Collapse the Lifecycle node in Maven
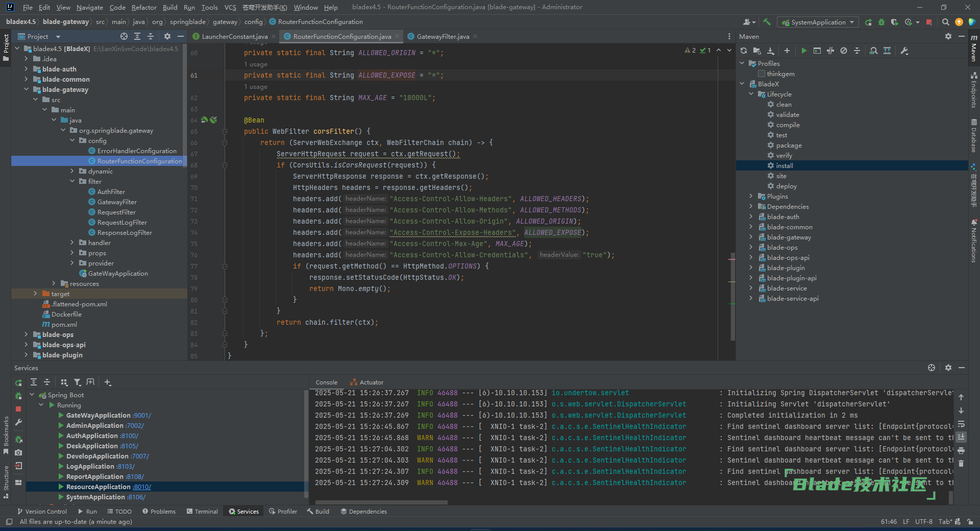Image resolution: width=980 pixels, height=531 pixels. 751,94
